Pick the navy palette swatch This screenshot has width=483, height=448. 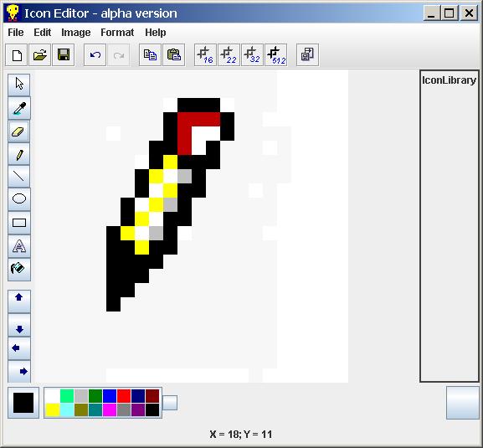138,396
